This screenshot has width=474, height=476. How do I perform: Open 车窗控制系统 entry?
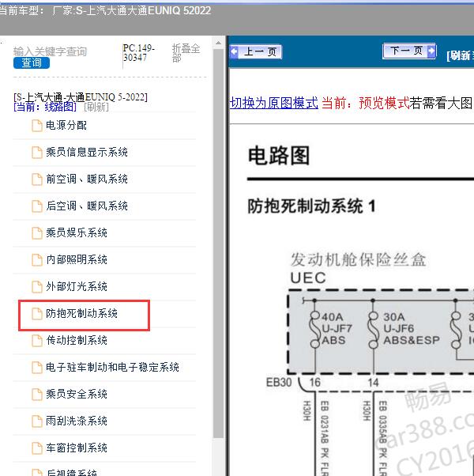pos(77,448)
